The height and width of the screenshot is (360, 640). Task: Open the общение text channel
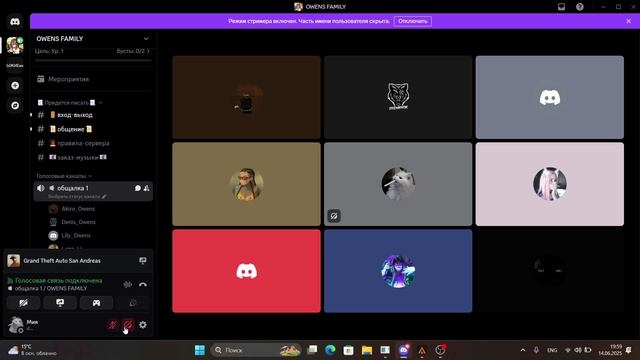click(x=93, y=129)
